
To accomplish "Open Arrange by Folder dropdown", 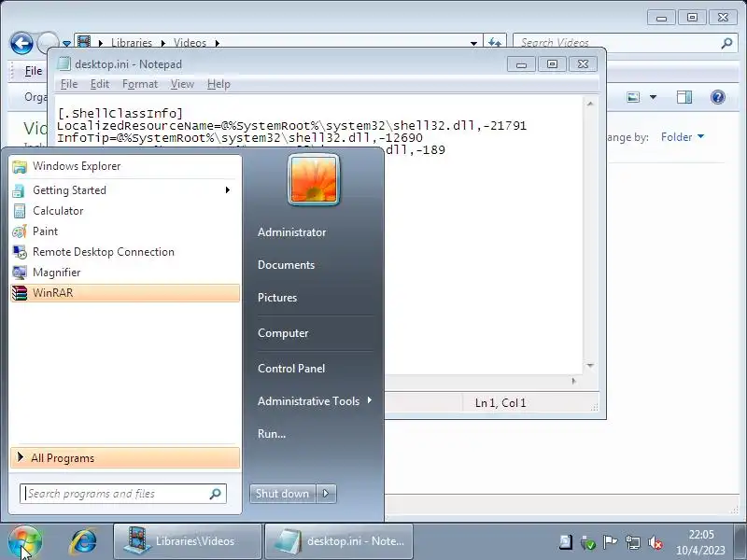I will click(x=683, y=137).
